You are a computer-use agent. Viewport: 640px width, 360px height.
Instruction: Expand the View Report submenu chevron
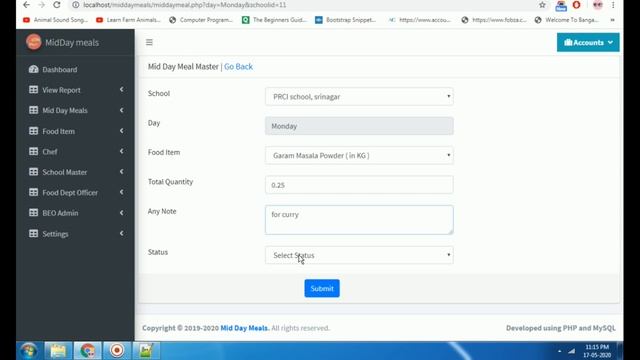tap(122, 89)
